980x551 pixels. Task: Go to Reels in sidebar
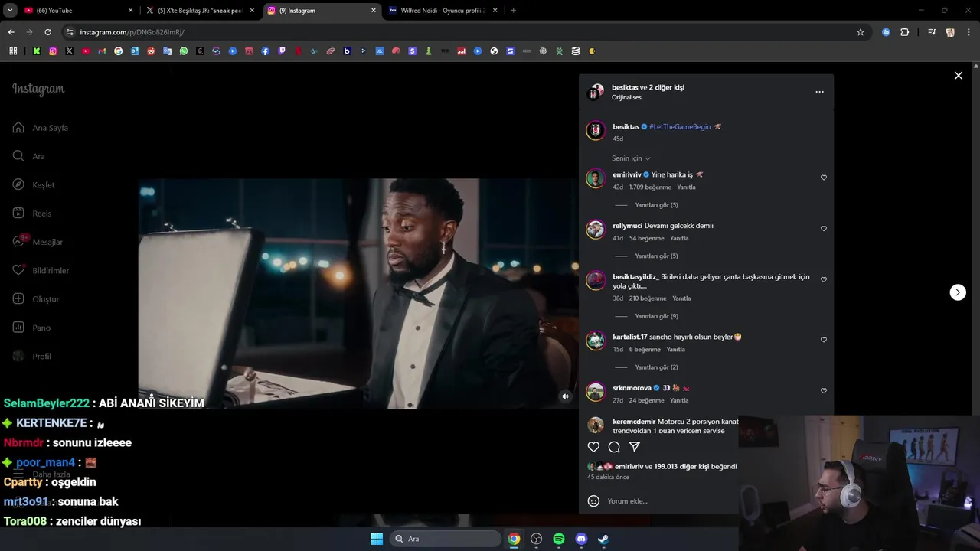click(32, 214)
